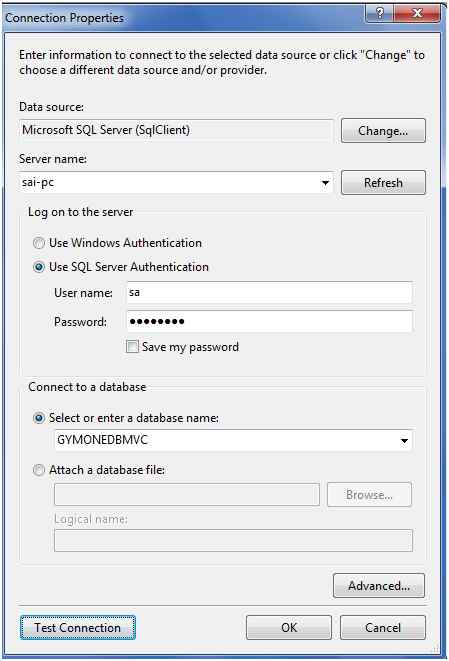
Task: Open the Advanced connection settings
Action: point(379,586)
